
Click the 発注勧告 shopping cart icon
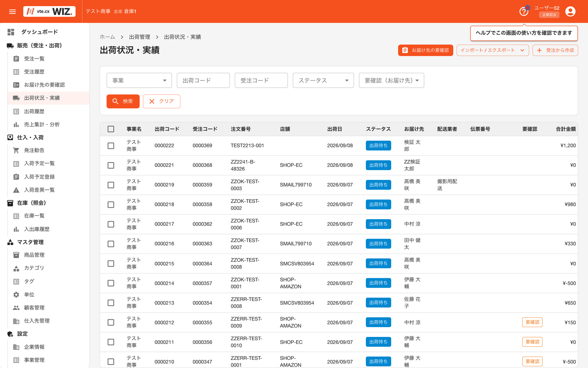coord(16,150)
